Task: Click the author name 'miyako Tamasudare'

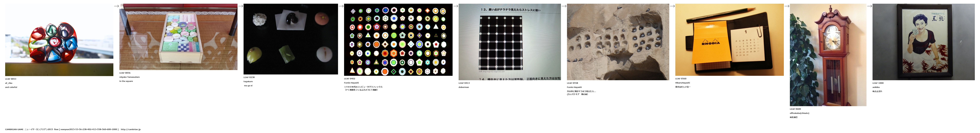Action: [x=129, y=77]
